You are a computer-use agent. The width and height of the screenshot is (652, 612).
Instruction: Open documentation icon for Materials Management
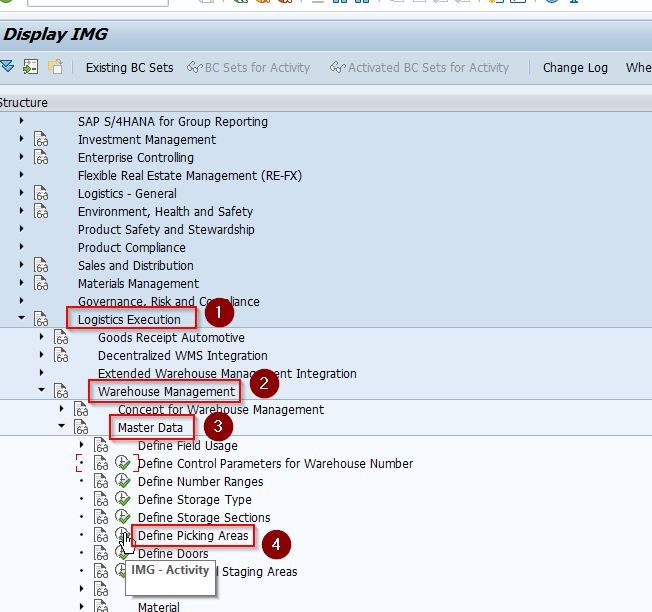click(x=41, y=283)
